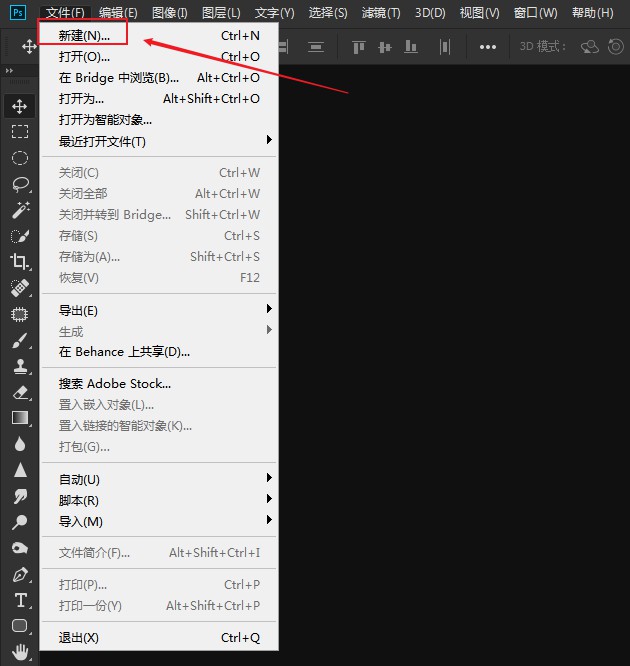Select the Lasso tool

click(x=20, y=184)
